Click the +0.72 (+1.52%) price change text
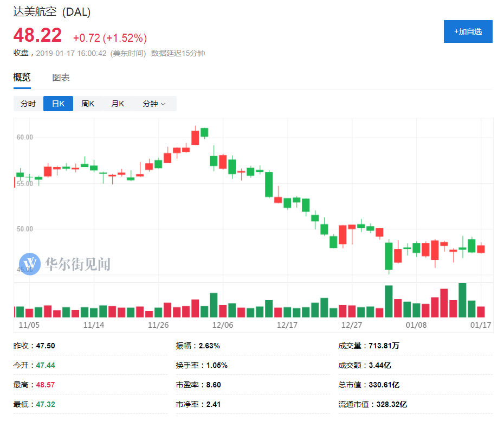 [x=110, y=38]
